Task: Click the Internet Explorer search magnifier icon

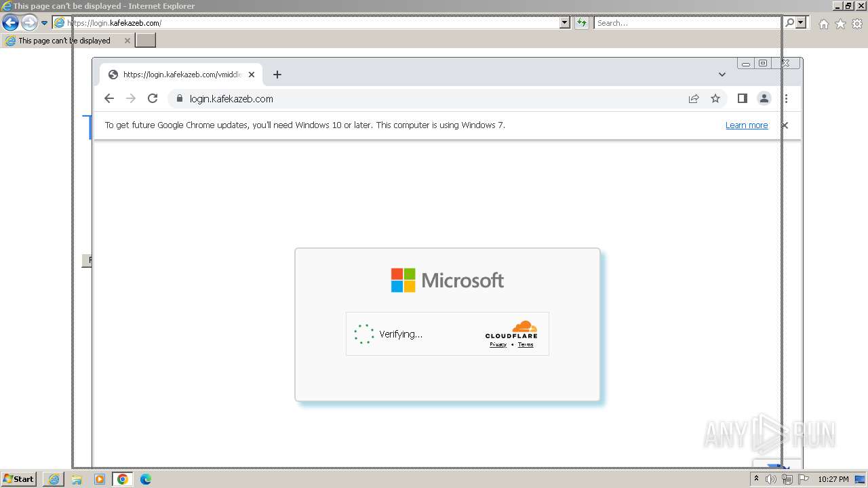Action: (x=790, y=23)
